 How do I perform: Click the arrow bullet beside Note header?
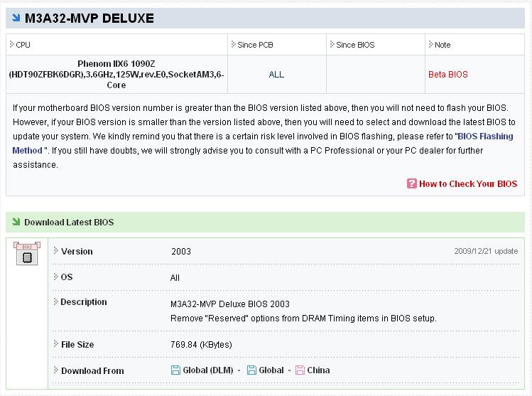(430, 44)
